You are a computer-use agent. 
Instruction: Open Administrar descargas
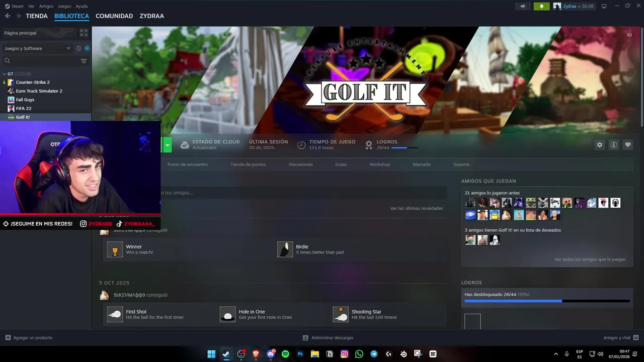pyautogui.click(x=328, y=338)
